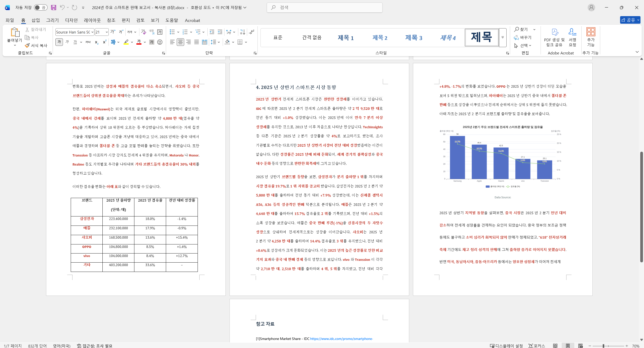This screenshot has width=644, height=348.
Task: Show paragraph marks icon
Action: tap(251, 32)
